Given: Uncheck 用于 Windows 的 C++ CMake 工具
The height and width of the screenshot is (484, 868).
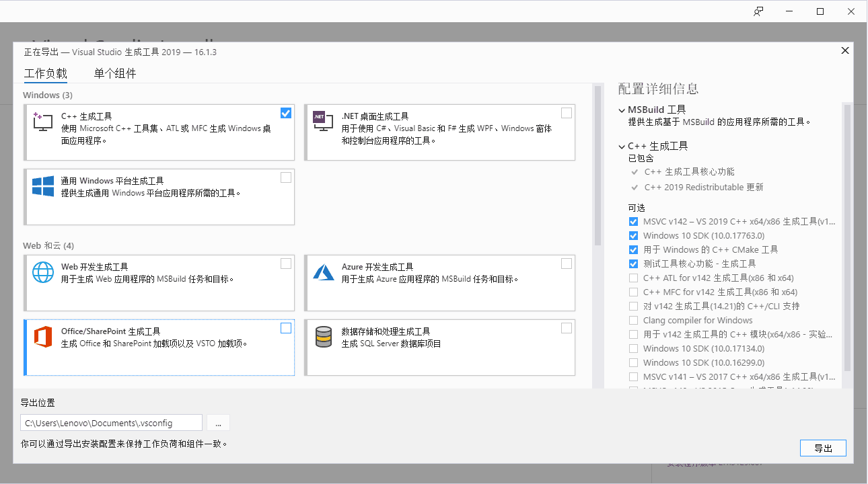Looking at the screenshot, I should pos(633,249).
